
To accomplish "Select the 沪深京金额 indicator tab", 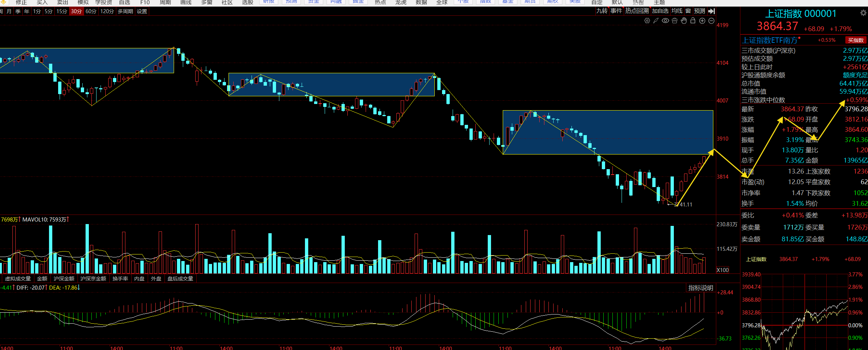I will click(93, 279).
